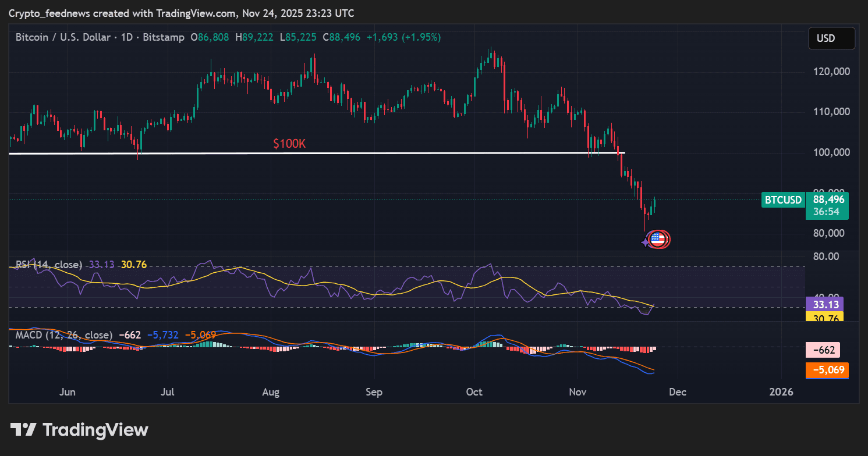
Task: Click the $100K label on the white line
Action: [x=289, y=144]
